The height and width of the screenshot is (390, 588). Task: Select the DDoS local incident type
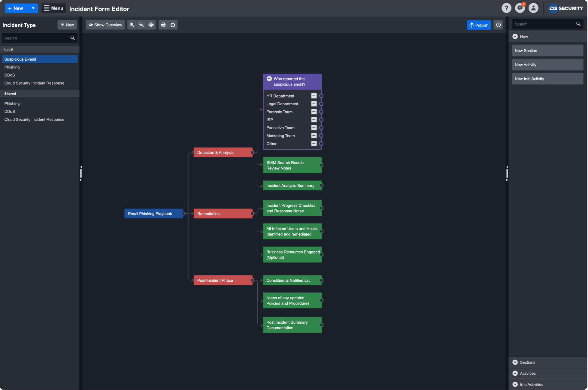click(x=10, y=75)
